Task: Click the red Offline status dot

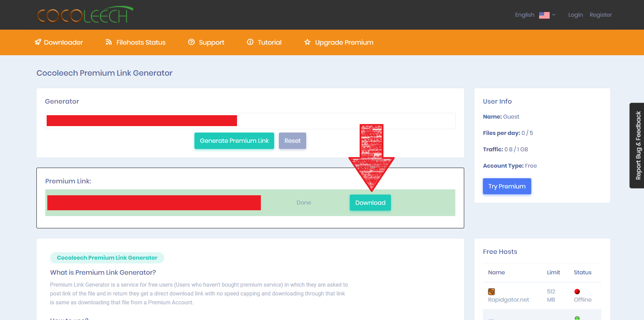Action: pos(577,292)
